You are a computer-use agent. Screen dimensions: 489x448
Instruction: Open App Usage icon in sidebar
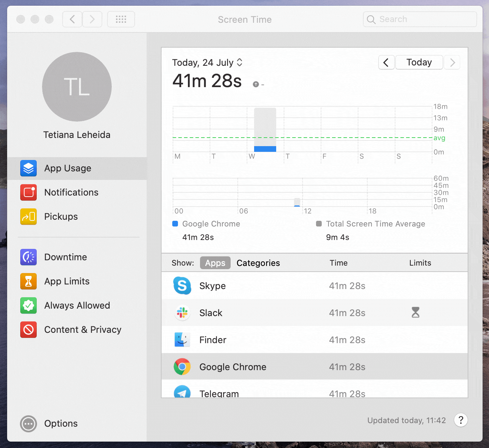pos(28,168)
